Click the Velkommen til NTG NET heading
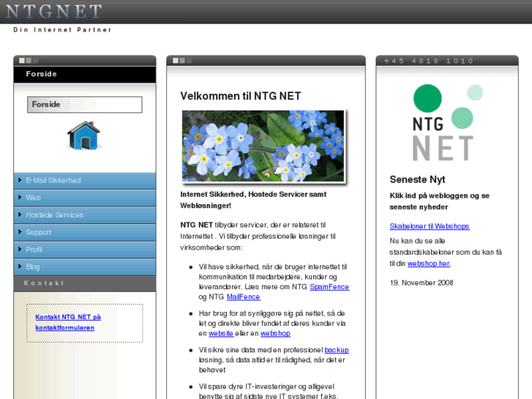 (x=241, y=96)
